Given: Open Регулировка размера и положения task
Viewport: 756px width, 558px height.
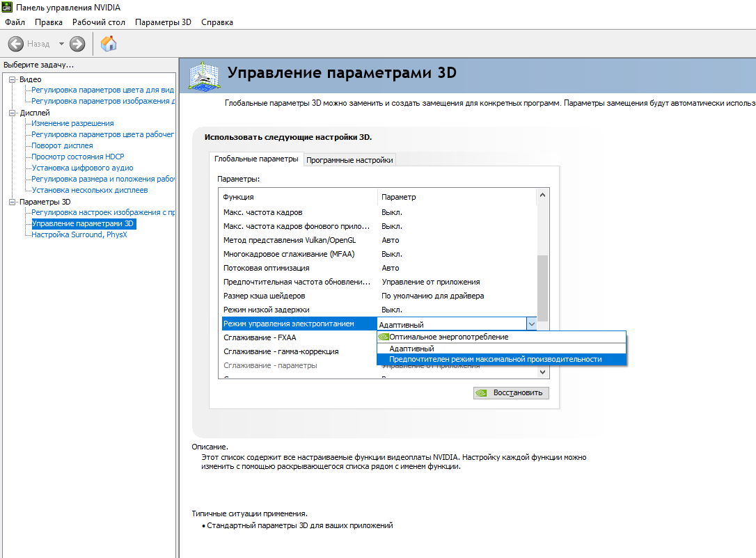Looking at the screenshot, I should (x=102, y=179).
